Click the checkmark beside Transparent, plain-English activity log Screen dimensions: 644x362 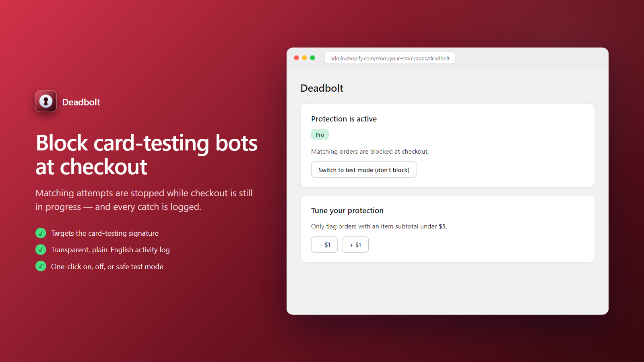point(41,250)
